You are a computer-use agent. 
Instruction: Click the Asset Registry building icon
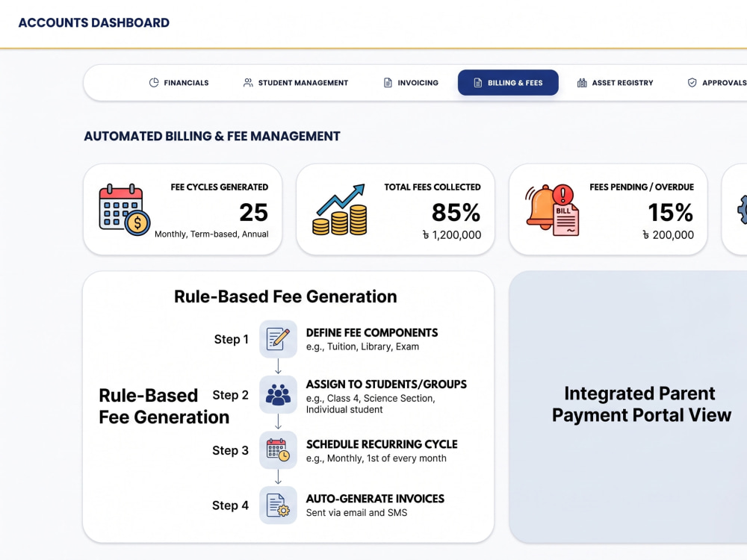[x=582, y=82]
